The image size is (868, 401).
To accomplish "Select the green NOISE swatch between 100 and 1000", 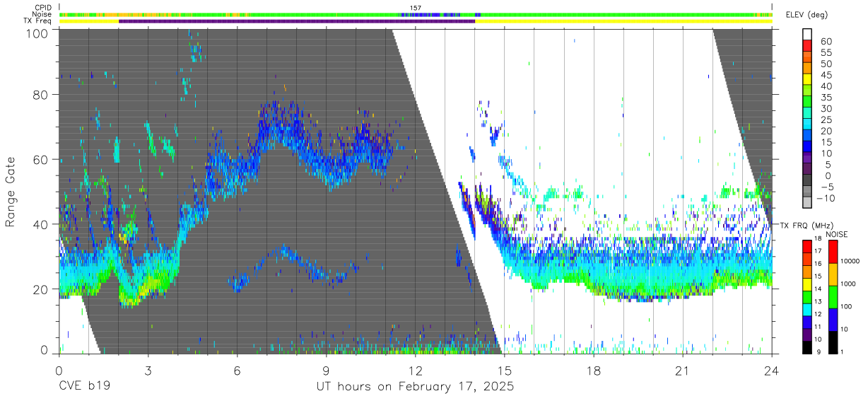I will click(833, 297).
